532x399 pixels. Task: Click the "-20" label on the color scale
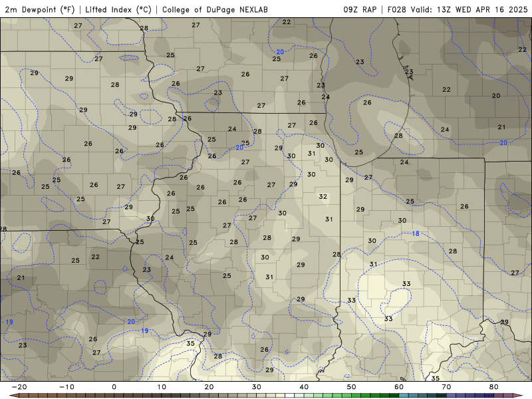19,387
